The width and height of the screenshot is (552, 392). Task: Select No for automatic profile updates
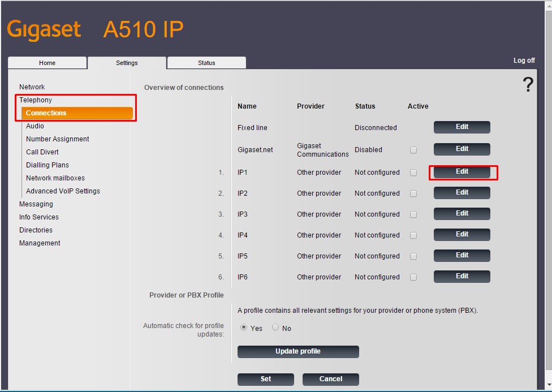(x=275, y=328)
